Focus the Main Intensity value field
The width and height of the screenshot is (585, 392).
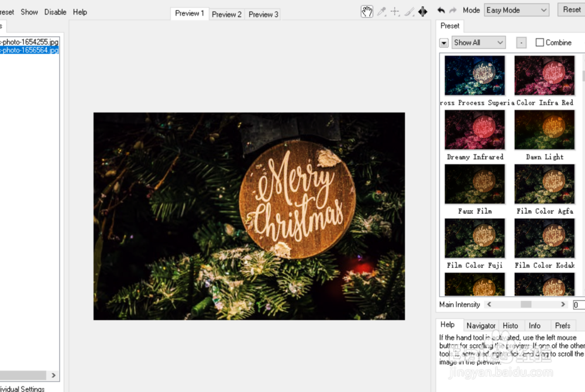tap(579, 305)
